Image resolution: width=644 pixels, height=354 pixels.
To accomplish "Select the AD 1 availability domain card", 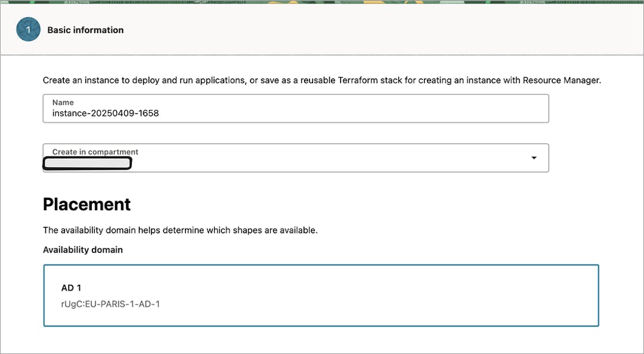I will [321, 295].
